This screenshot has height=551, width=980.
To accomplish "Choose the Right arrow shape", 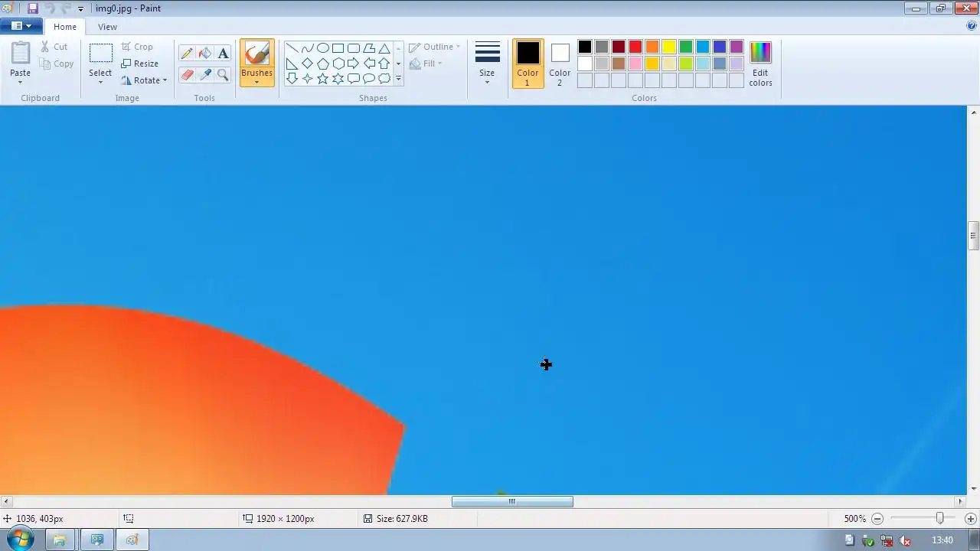I will pos(353,64).
